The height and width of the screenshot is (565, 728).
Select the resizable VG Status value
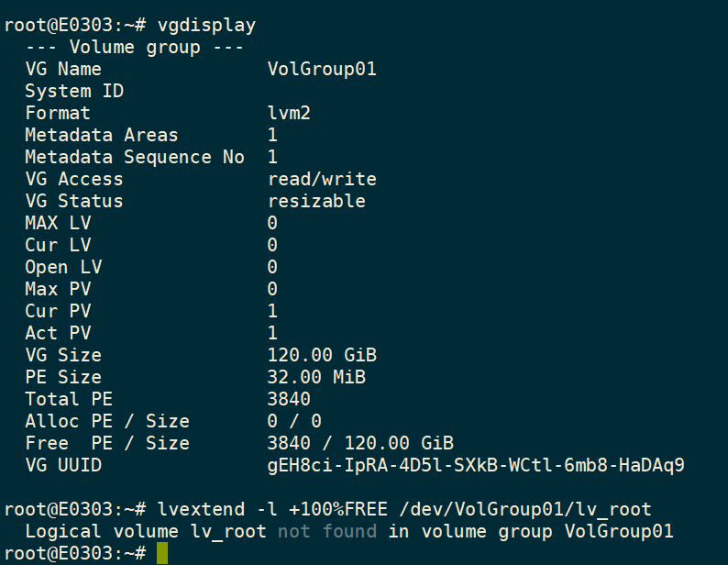tap(316, 201)
